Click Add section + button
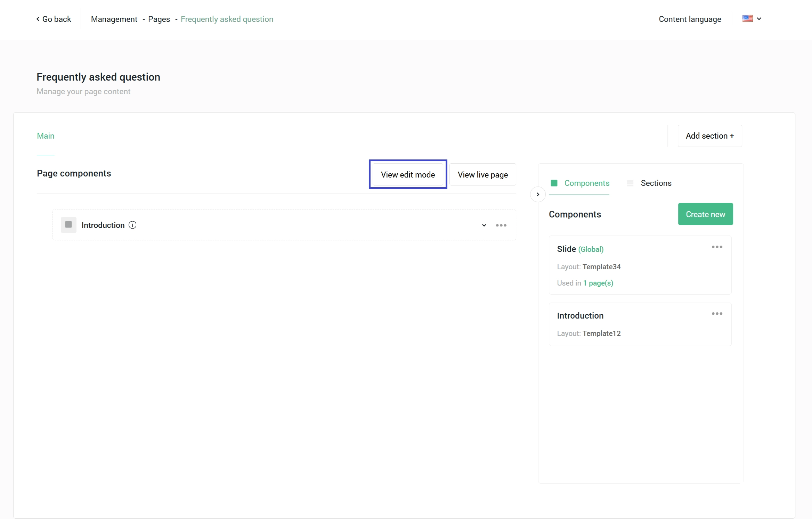 pos(709,136)
